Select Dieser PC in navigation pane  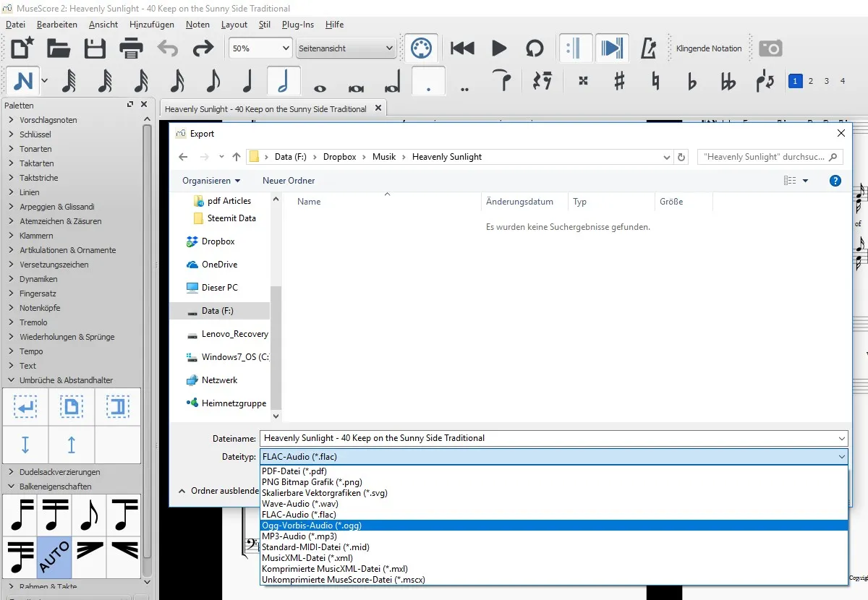pos(220,288)
